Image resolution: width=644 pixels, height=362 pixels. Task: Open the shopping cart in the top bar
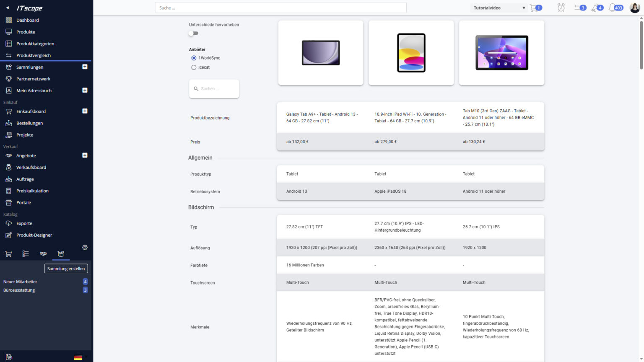[534, 8]
